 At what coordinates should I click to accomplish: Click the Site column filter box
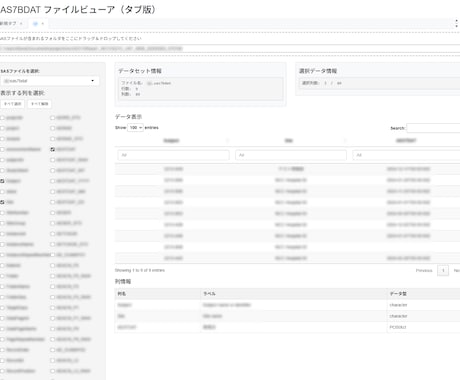291,155
